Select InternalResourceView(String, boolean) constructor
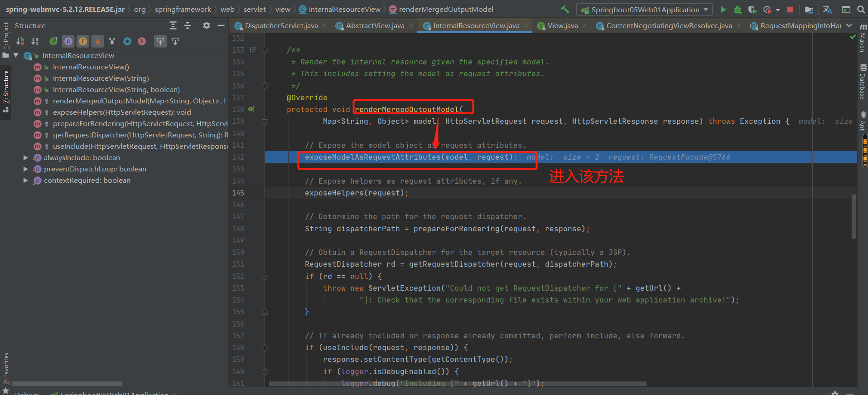Screen dimensions: 868x395 point(116,89)
